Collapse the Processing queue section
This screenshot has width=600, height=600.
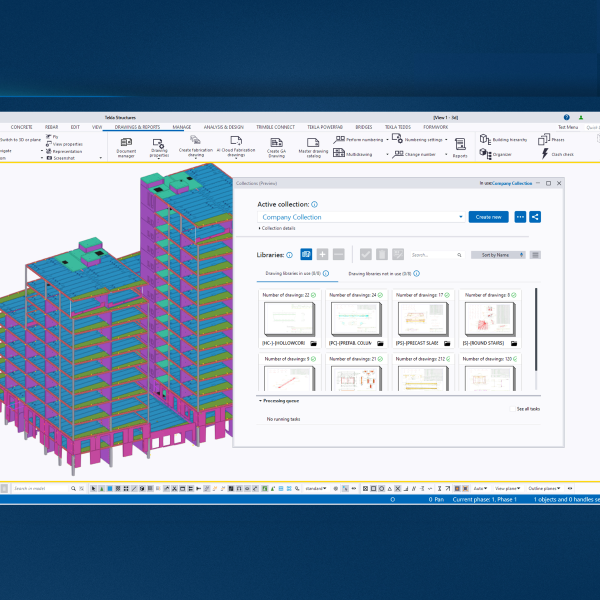(279, 401)
